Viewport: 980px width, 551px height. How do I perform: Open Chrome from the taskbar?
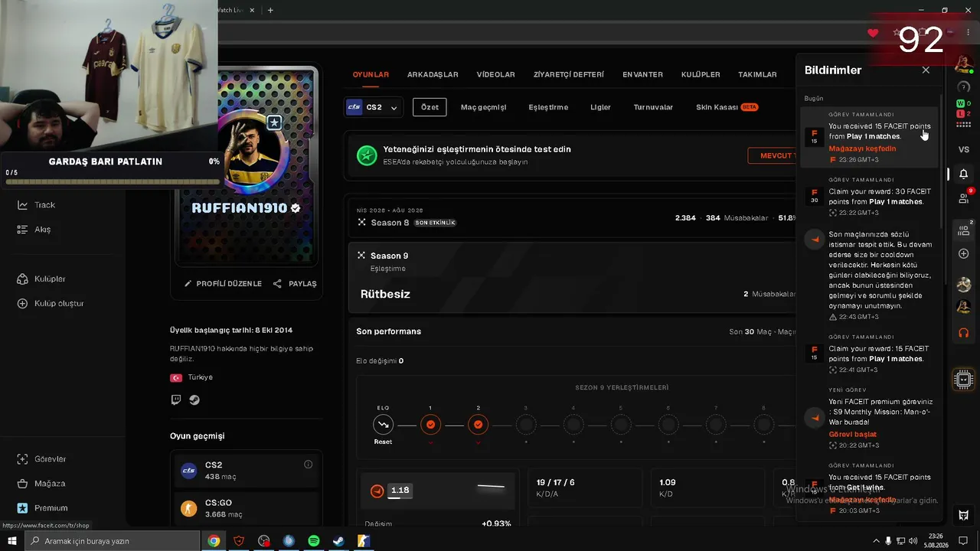click(x=214, y=541)
